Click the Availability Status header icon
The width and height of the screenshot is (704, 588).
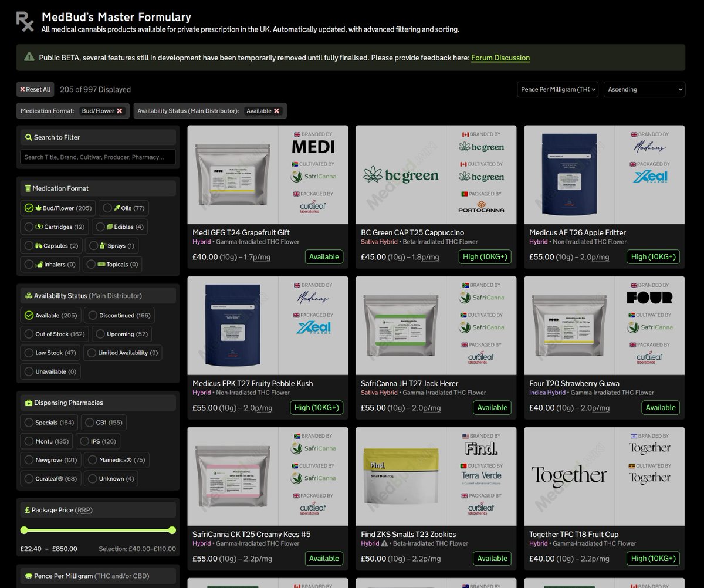[28, 296]
